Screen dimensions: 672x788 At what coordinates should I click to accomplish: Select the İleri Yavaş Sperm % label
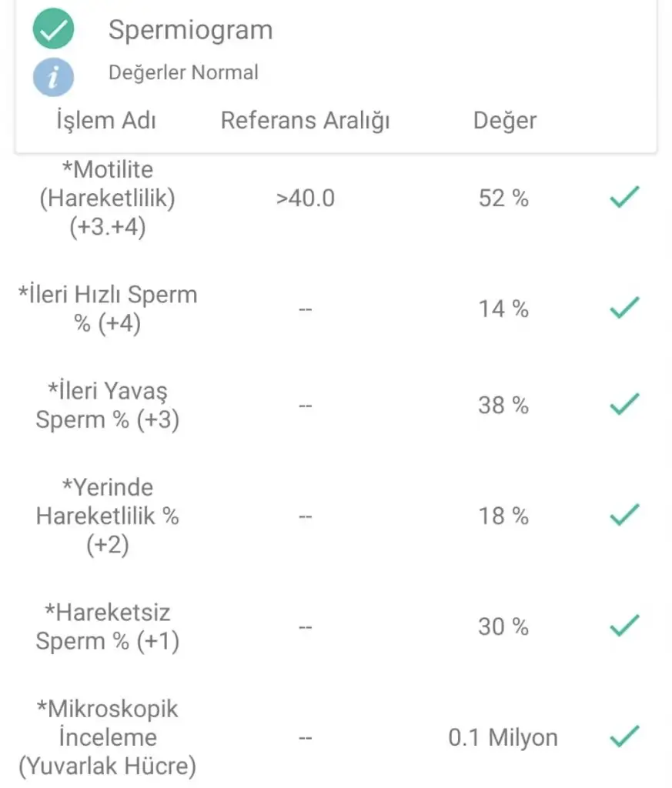(108, 406)
